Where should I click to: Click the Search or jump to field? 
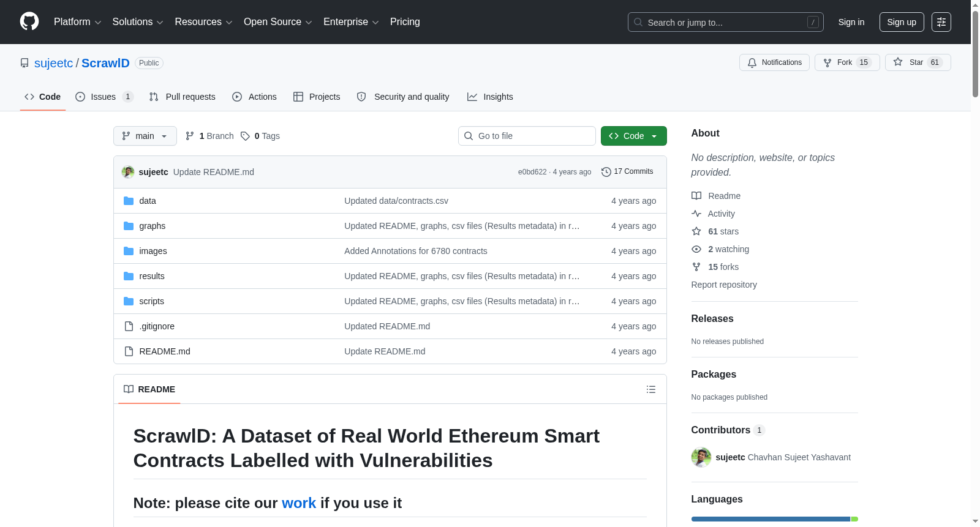726,22
